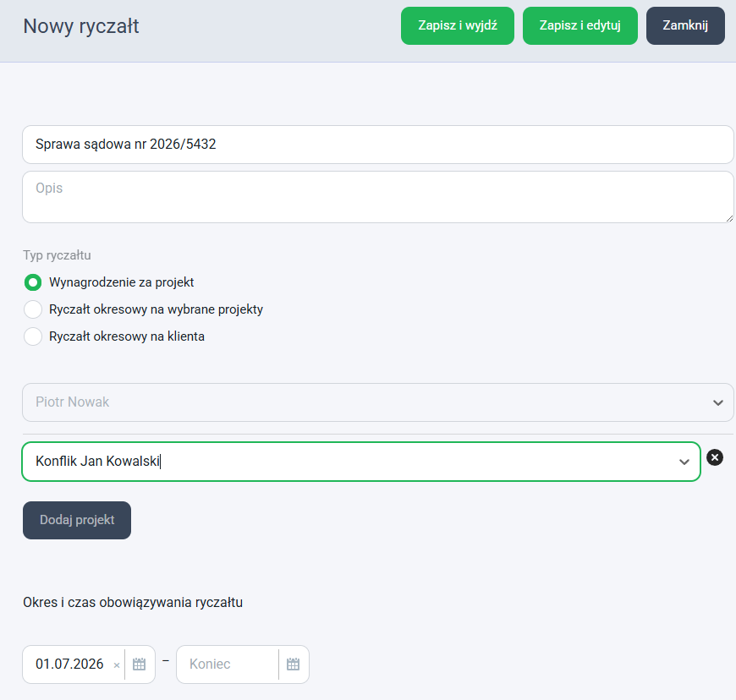This screenshot has width=736, height=700.
Task: Focus the Sprawa sądowa name field
Action: [x=378, y=145]
